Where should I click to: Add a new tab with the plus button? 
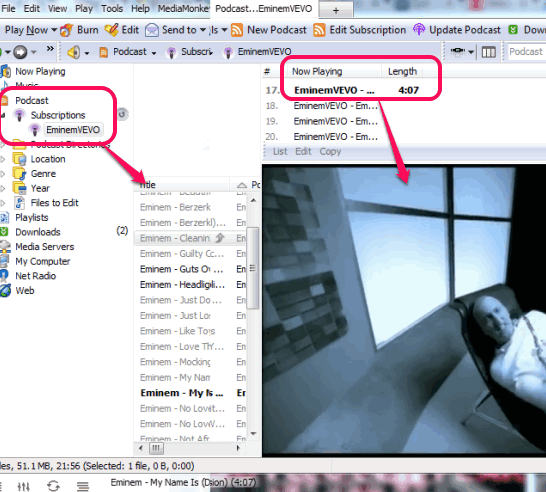[x=336, y=10]
